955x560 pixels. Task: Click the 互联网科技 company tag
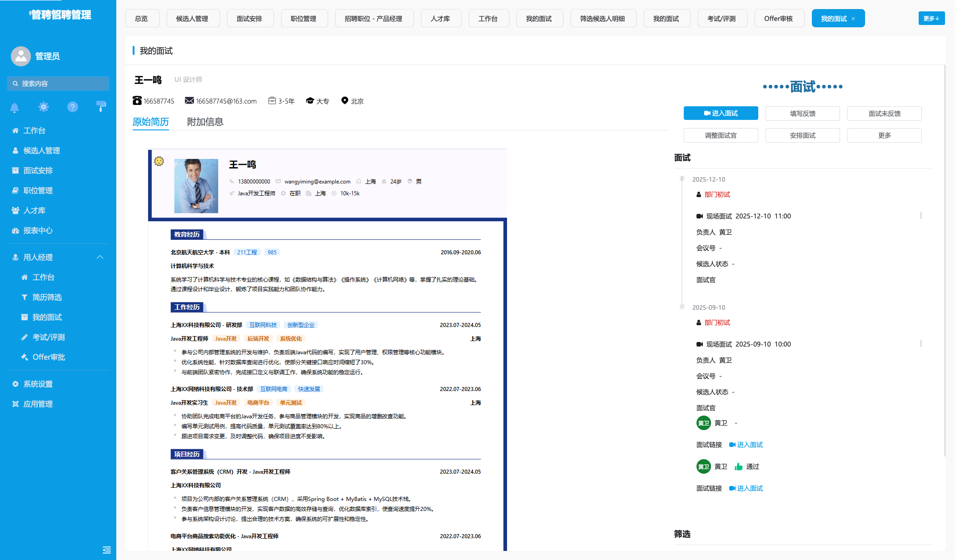(263, 325)
